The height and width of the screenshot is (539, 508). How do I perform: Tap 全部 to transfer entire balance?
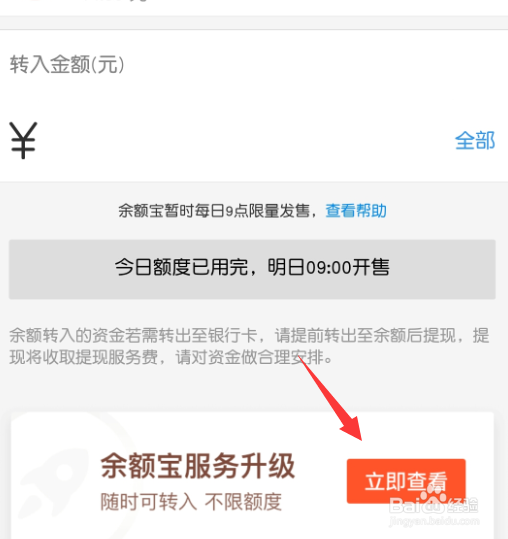(475, 141)
